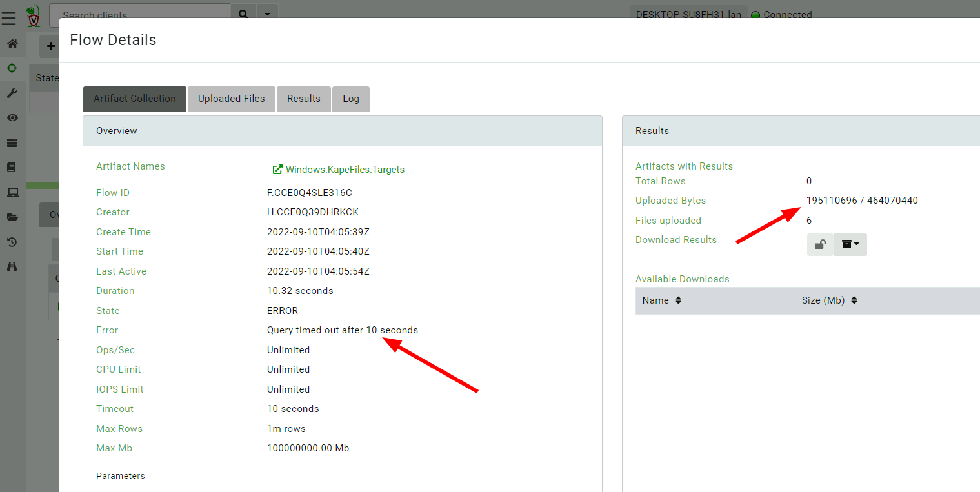
Task: Open Hunt Manager crosshairs icon
Action: click(x=12, y=68)
